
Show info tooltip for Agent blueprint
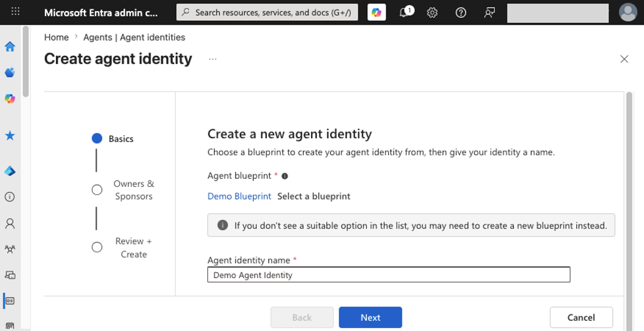(x=285, y=176)
